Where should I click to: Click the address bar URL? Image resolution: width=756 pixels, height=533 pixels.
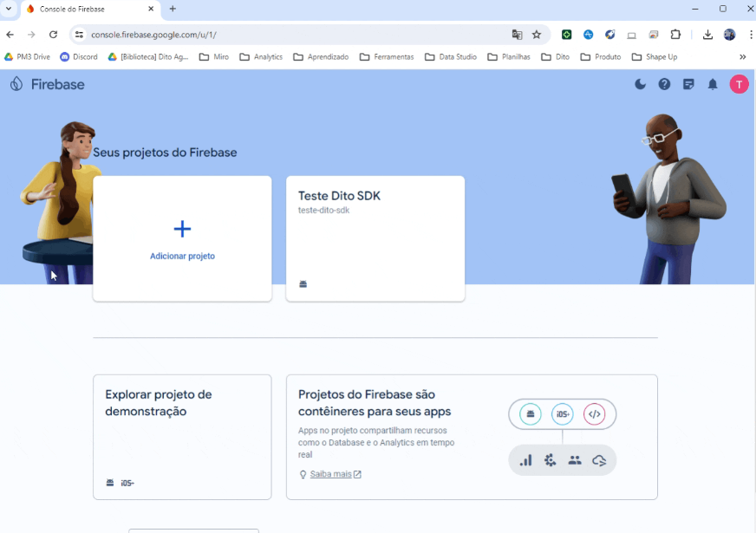tap(153, 35)
